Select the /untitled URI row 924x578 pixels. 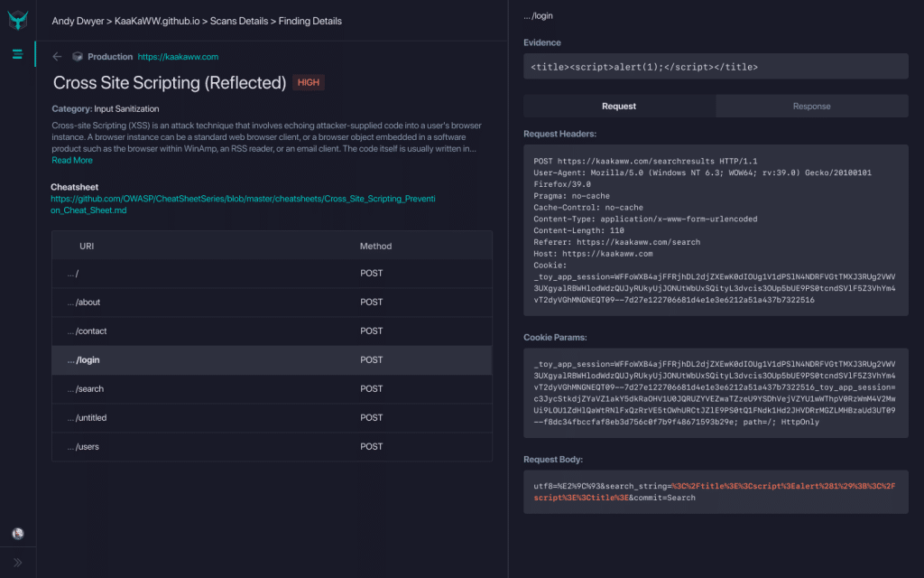272,417
